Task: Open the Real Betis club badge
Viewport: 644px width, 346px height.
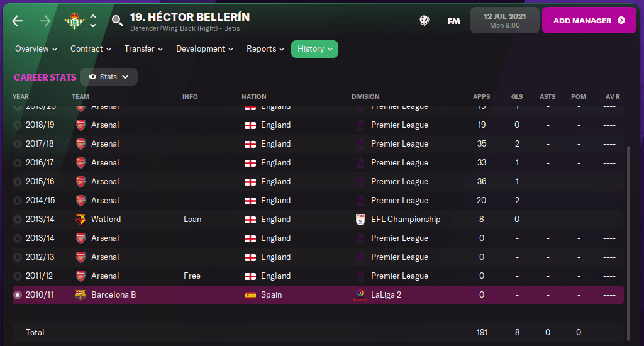Action: pos(74,21)
